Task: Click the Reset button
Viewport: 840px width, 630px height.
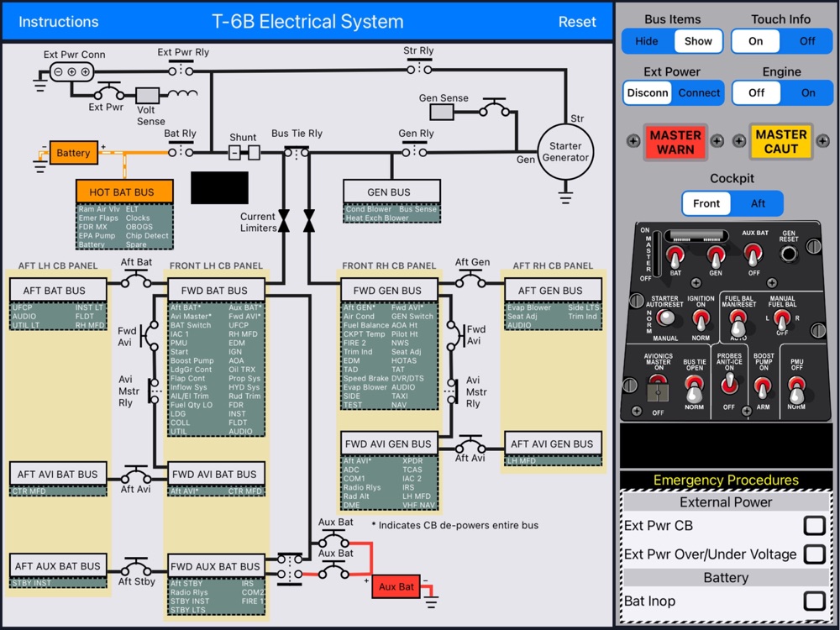Action: [577, 22]
